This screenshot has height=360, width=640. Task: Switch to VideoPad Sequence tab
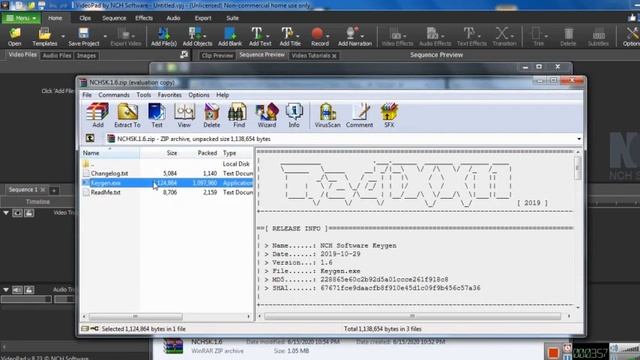[x=114, y=18]
